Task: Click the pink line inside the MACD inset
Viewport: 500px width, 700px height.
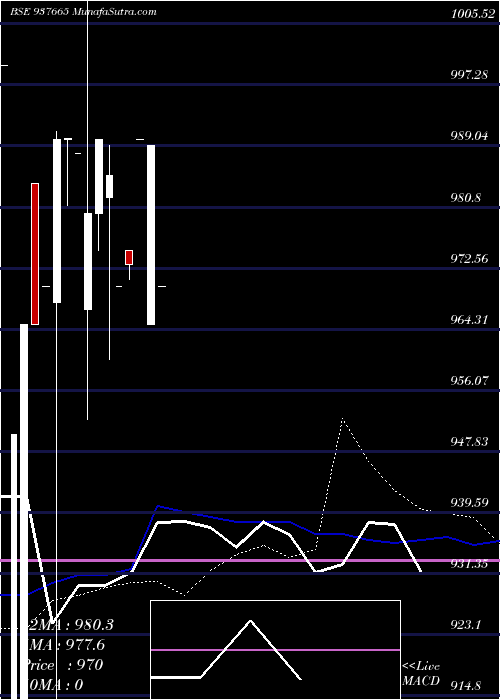Action: coord(275,650)
